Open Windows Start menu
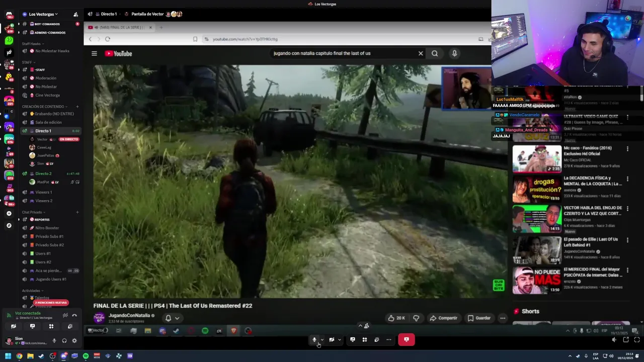Screen dimensions: 644x362 [x=8, y=356]
